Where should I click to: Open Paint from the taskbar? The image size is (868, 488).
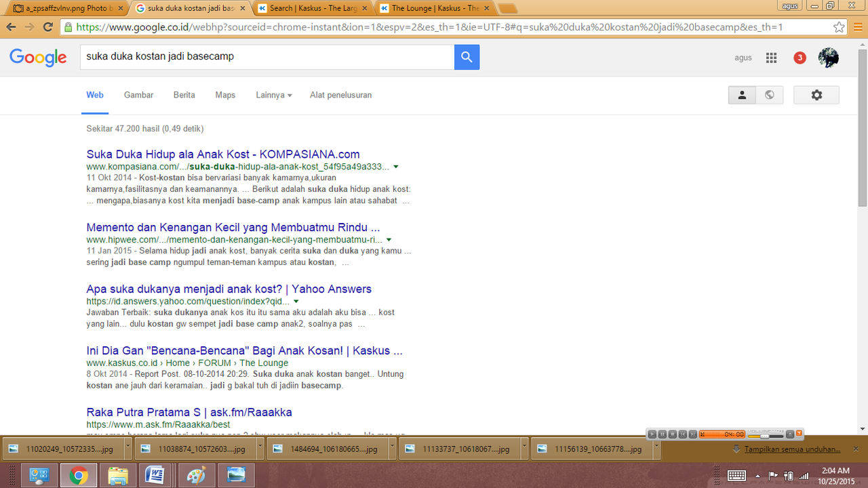(x=196, y=476)
